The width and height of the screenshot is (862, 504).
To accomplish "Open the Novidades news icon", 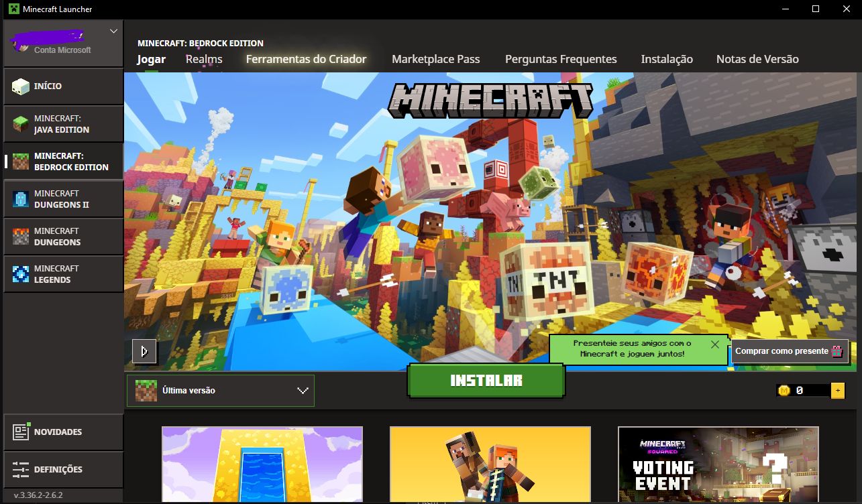I will click(21, 432).
